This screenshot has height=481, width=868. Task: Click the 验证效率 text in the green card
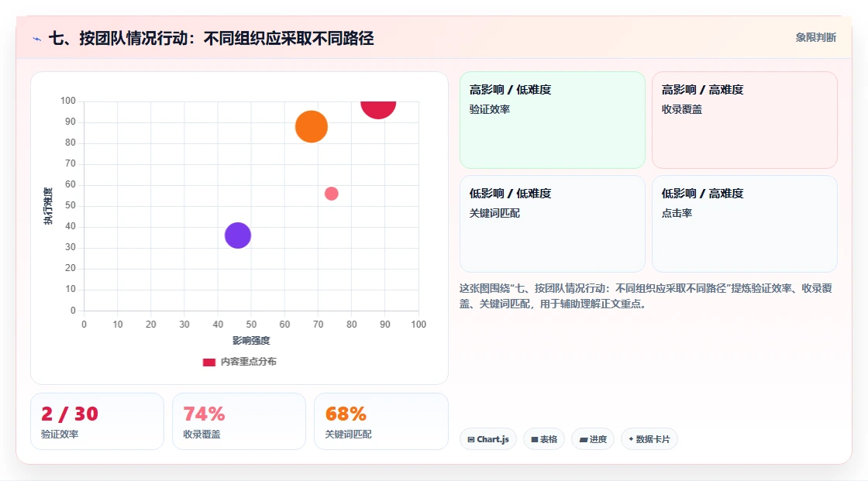490,109
